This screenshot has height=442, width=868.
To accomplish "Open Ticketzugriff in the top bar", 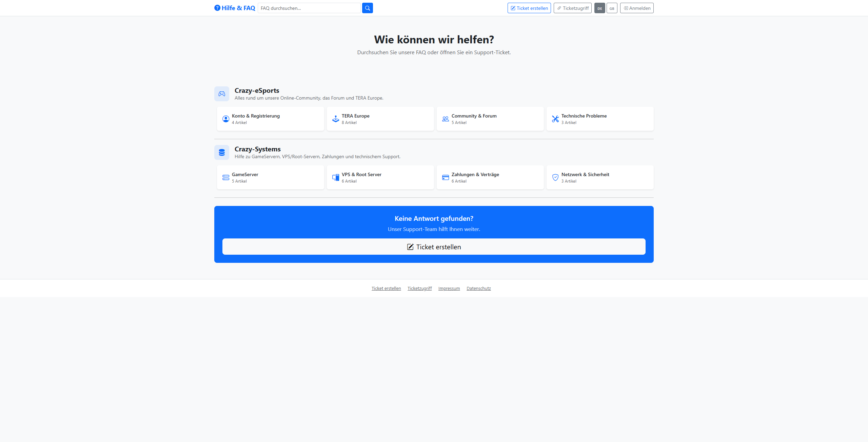I will tap(573, 8).
